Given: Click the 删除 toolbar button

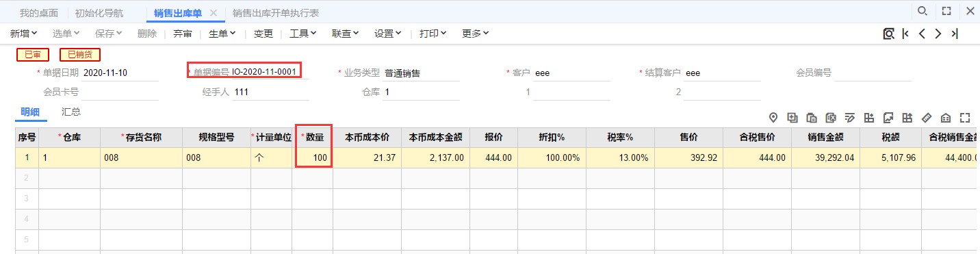Looking at the screenshot, I should pyautogui.click(x=146, y=33).
